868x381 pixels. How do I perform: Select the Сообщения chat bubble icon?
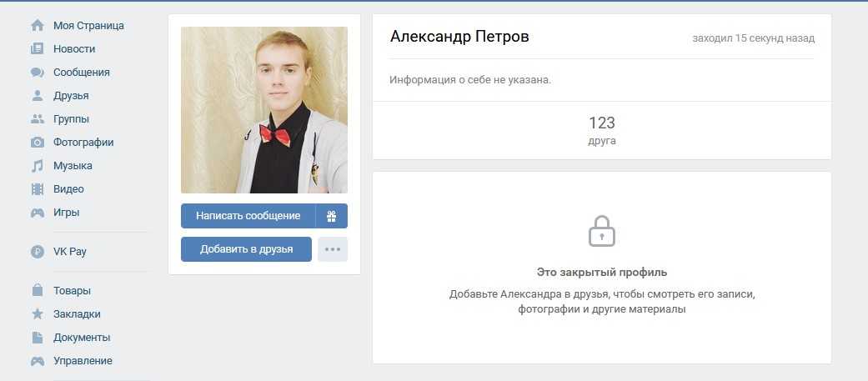37,72
